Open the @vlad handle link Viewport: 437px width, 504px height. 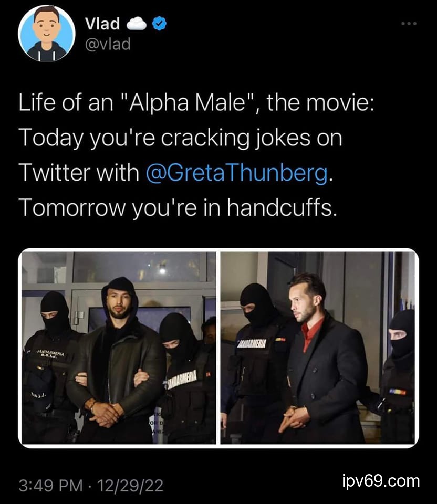click(107, 44)
